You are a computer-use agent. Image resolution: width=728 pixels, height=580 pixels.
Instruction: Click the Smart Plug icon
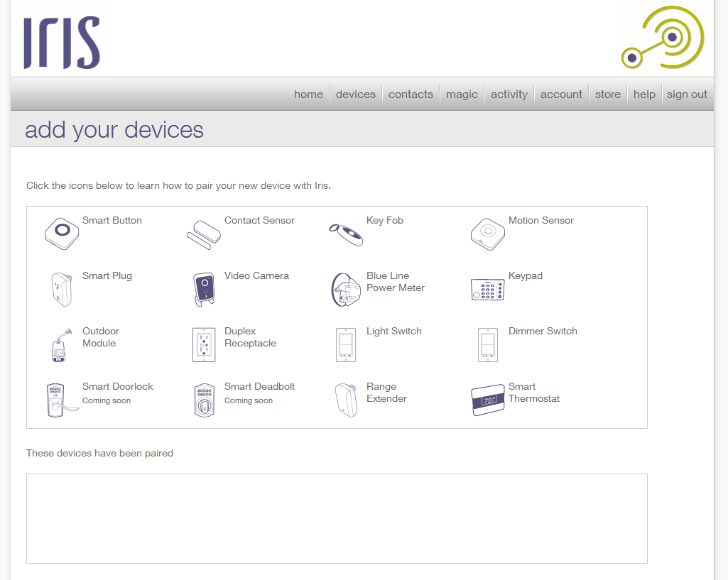coord(61,289)
